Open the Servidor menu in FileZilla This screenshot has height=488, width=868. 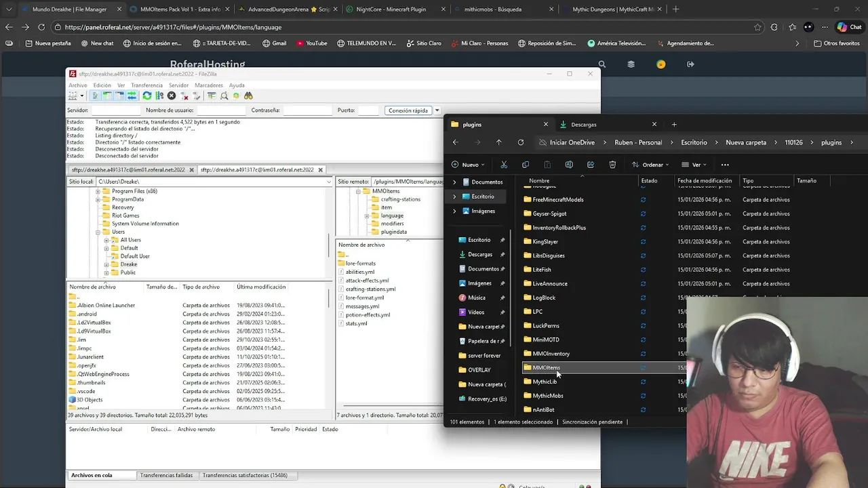pyautogui.click(x=178, y=85)
